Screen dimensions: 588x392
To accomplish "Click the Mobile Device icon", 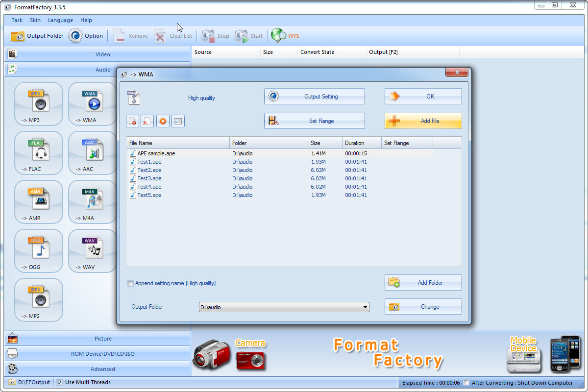I will click(523, 354).
